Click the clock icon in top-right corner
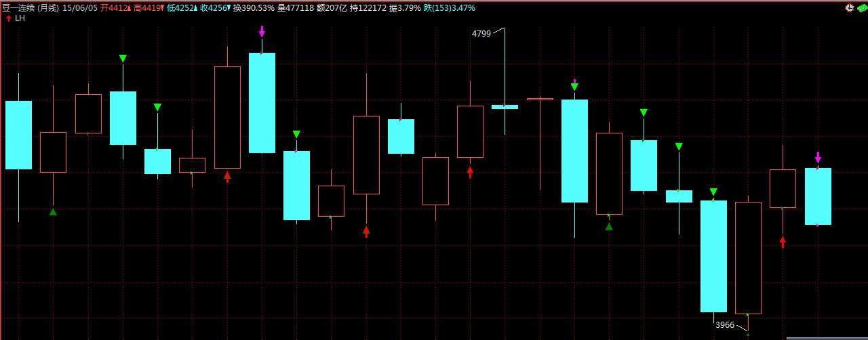Image resolution: width=868 pixels, height=340 pixels. tap(850, 8)
